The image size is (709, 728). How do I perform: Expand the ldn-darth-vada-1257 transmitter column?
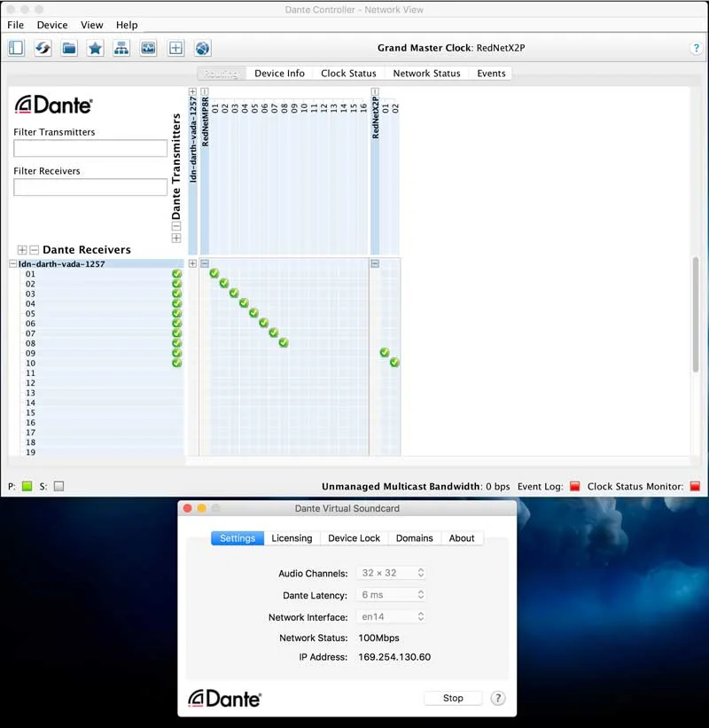192,92
